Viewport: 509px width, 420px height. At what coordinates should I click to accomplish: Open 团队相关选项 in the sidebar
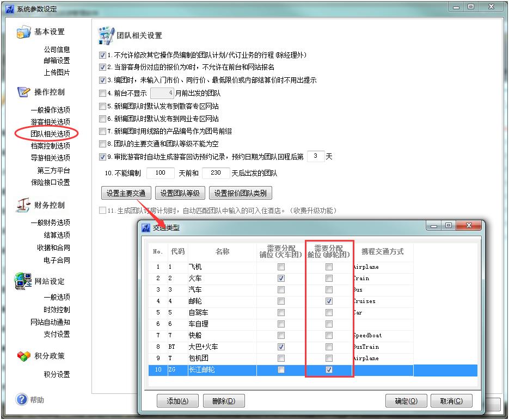click(50, 134)
